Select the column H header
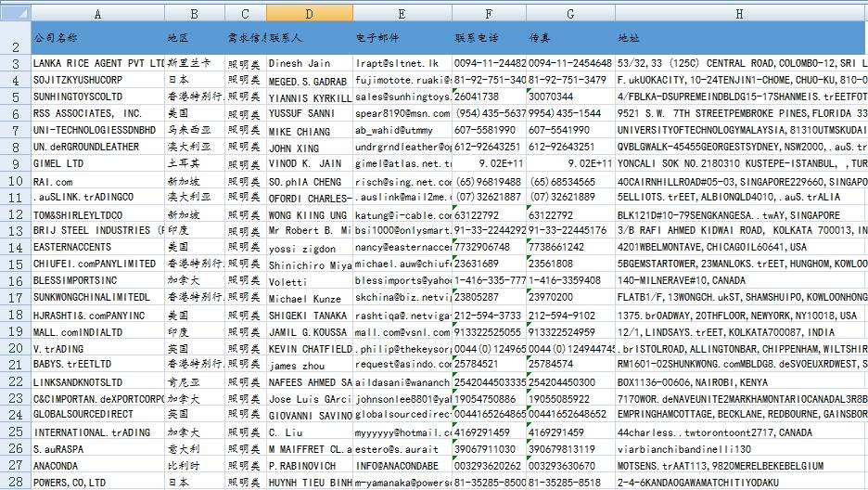Viewport: 868px width, 490px height. point(740,14)
